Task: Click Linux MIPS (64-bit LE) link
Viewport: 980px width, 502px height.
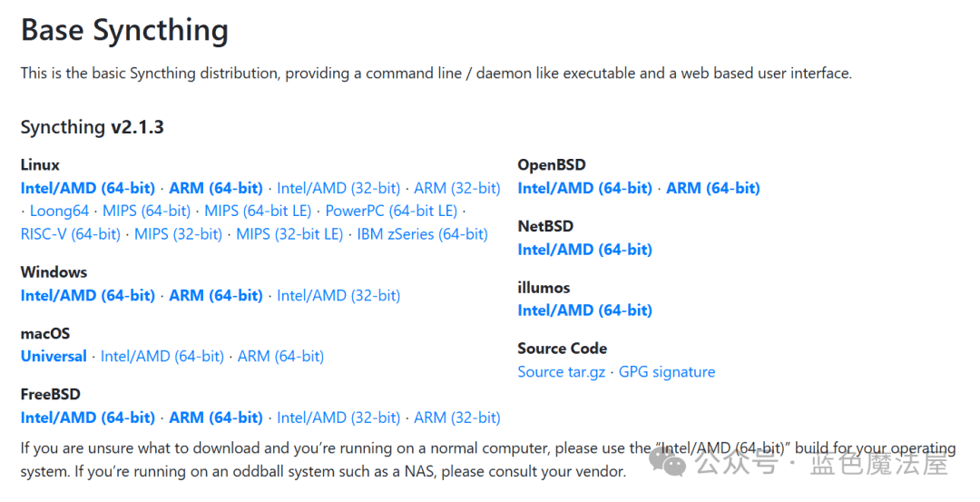Action: [x=258, y=212]
